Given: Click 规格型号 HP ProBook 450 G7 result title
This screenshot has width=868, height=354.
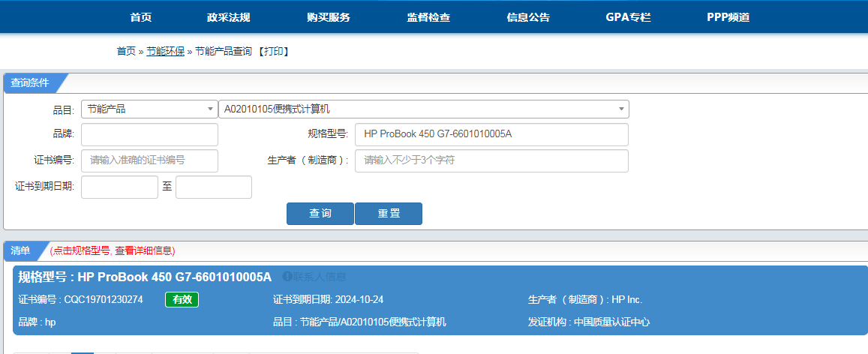Looking at the screenshot, I should click(x=145, y=277).
